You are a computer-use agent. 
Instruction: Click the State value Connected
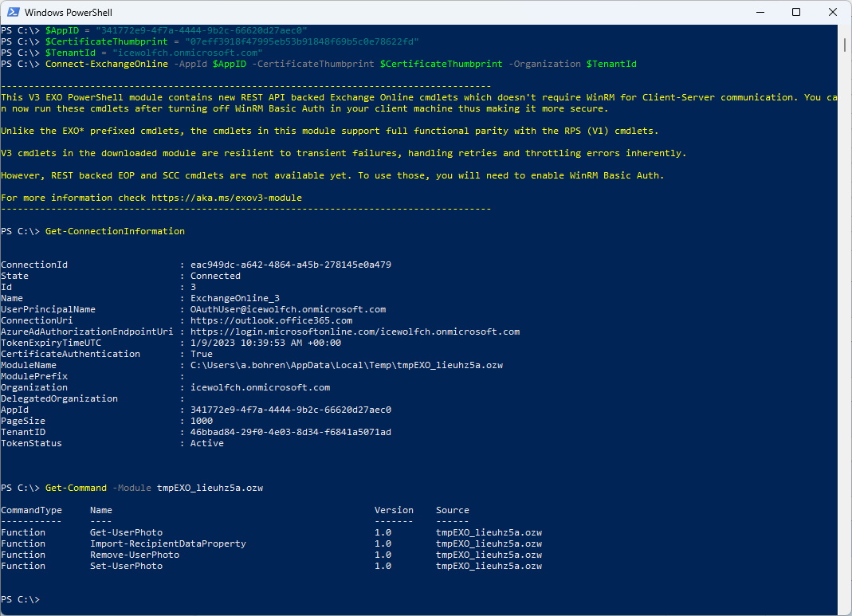[x=215, y=276]
